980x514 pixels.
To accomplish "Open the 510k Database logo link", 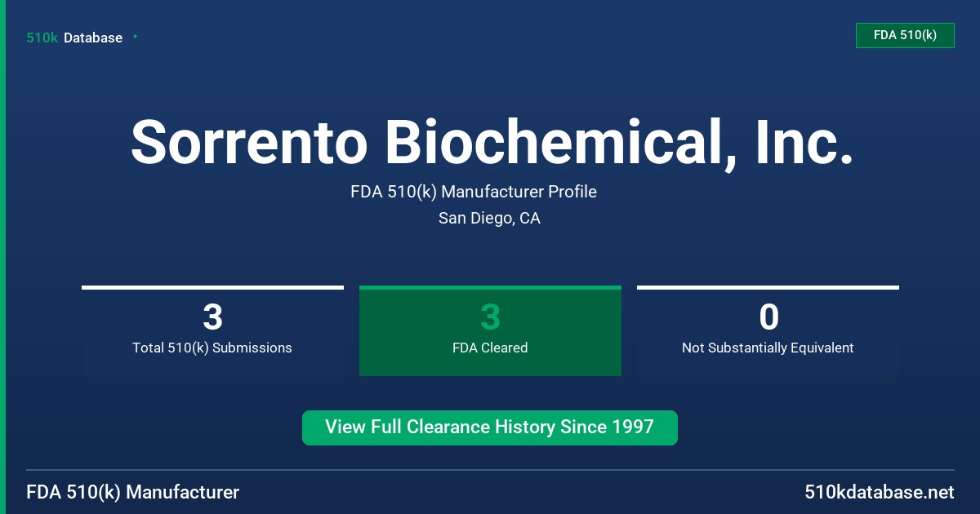I will (x=74, y=38).
